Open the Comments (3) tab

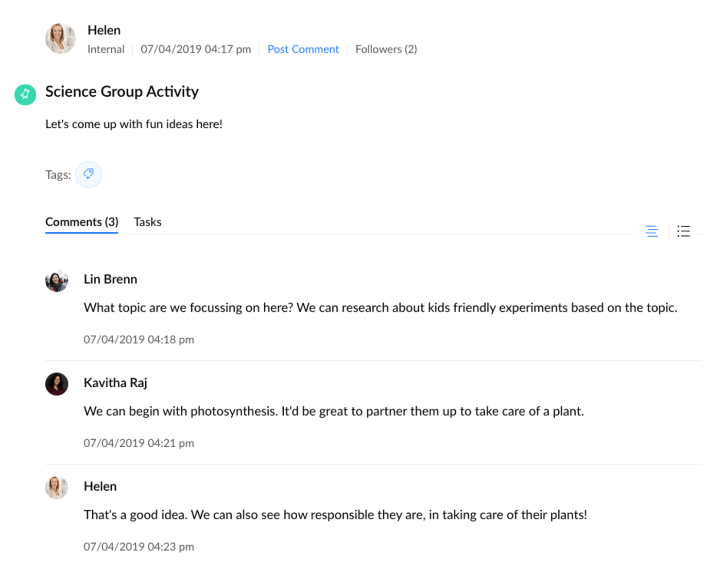pyautogui.click(x=82, y=222)
